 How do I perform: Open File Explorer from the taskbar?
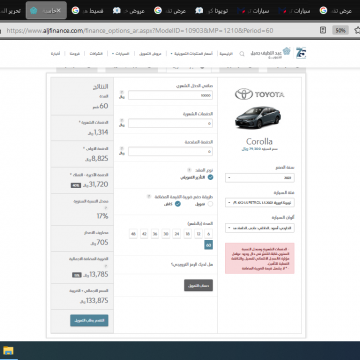point(8,351)
